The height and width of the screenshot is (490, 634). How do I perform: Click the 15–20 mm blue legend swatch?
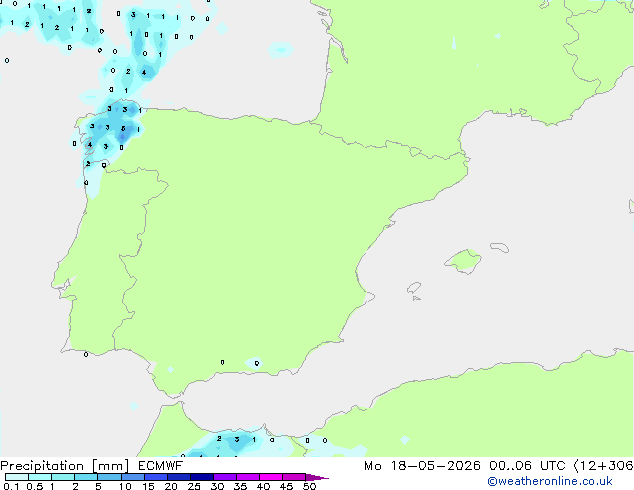(156, 477)
